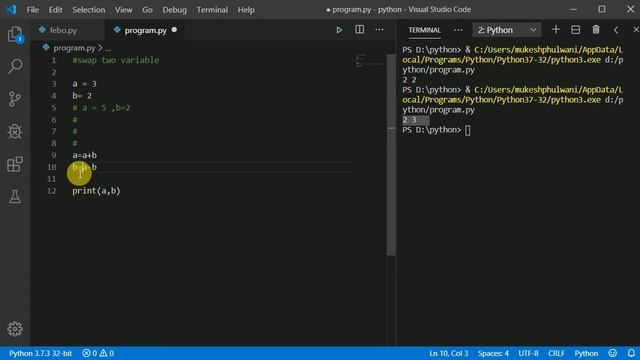
Task: Create a new terminal with plus icon
Action: point(556,30)
